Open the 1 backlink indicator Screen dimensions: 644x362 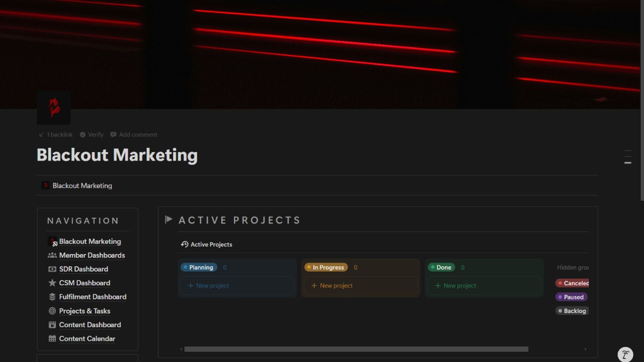click(x=56, y=135)
